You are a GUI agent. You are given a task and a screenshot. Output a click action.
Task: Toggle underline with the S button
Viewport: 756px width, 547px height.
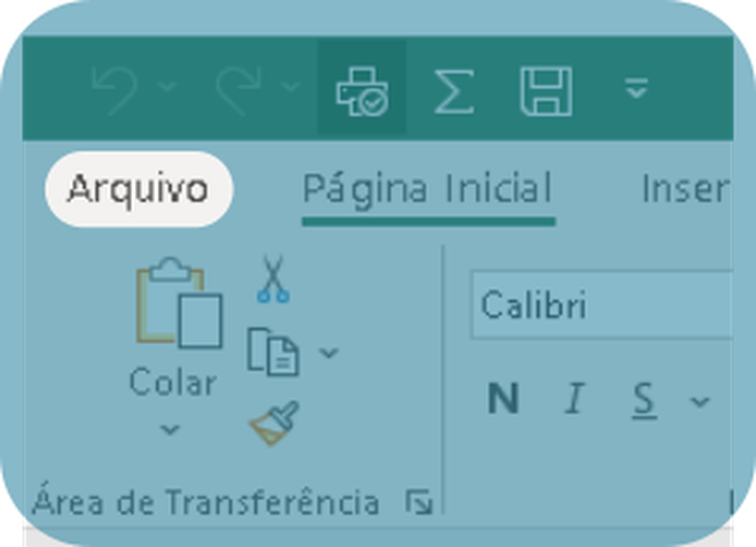644,400
